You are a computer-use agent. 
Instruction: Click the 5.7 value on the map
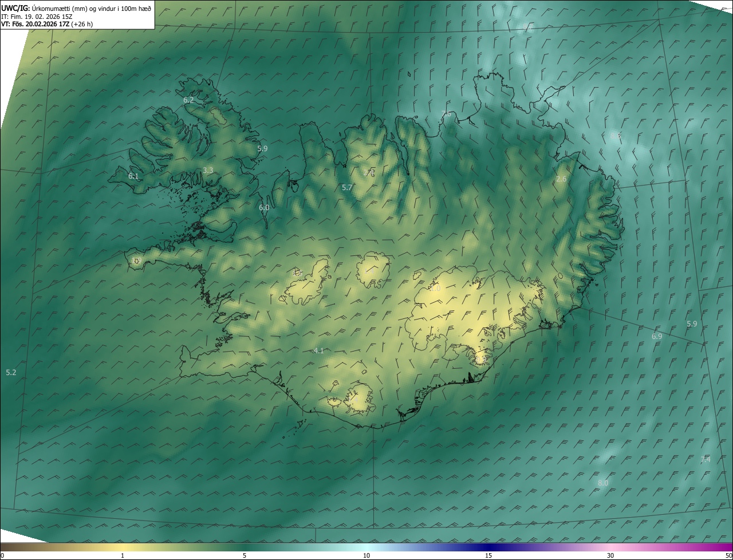pos(347,188)
